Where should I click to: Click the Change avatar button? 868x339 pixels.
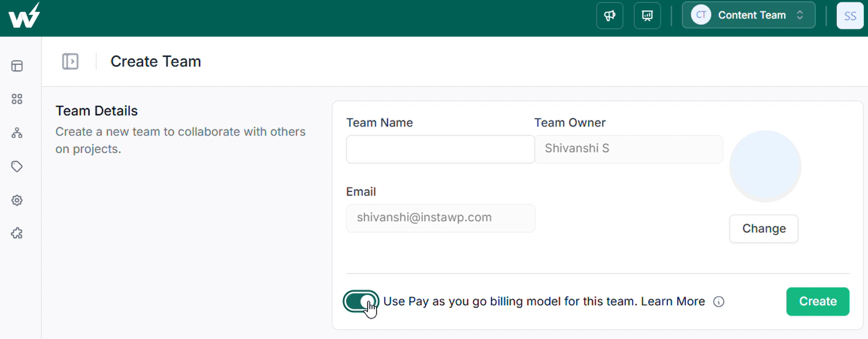pyautogui.click(x=763, y=229)
